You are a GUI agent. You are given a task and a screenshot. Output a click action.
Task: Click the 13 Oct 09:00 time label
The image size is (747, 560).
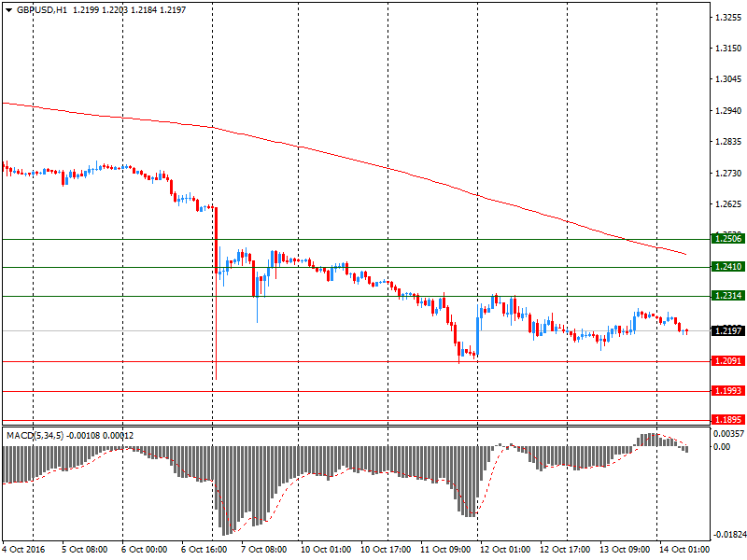click(x=625, y=550)
